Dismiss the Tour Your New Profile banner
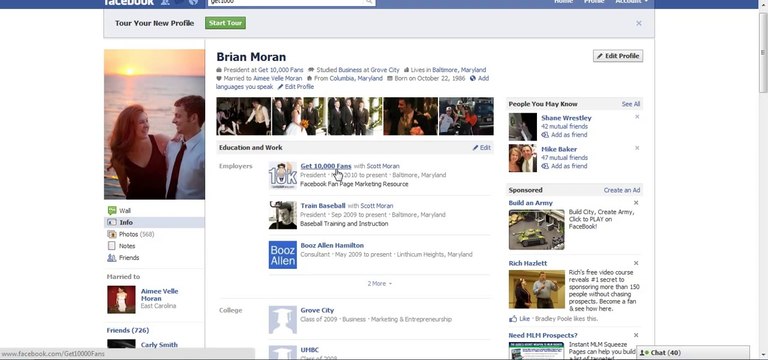 coord(639,23)
